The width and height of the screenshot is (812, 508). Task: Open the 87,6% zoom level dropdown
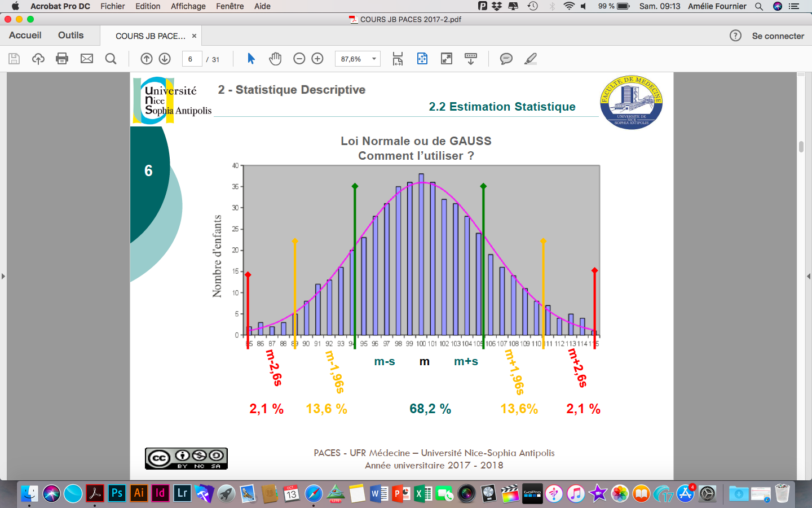click(373, 59)
